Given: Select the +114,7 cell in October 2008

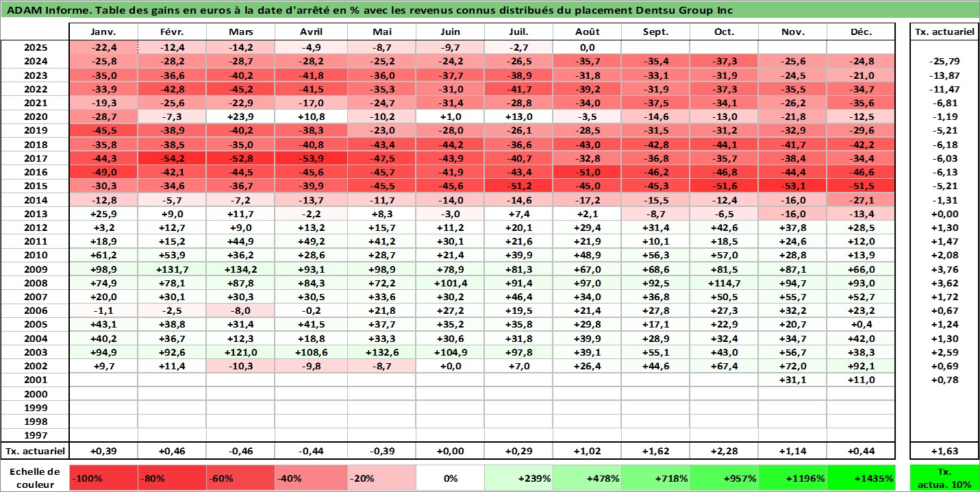Looking at the screenshot, I should [724, 283].
